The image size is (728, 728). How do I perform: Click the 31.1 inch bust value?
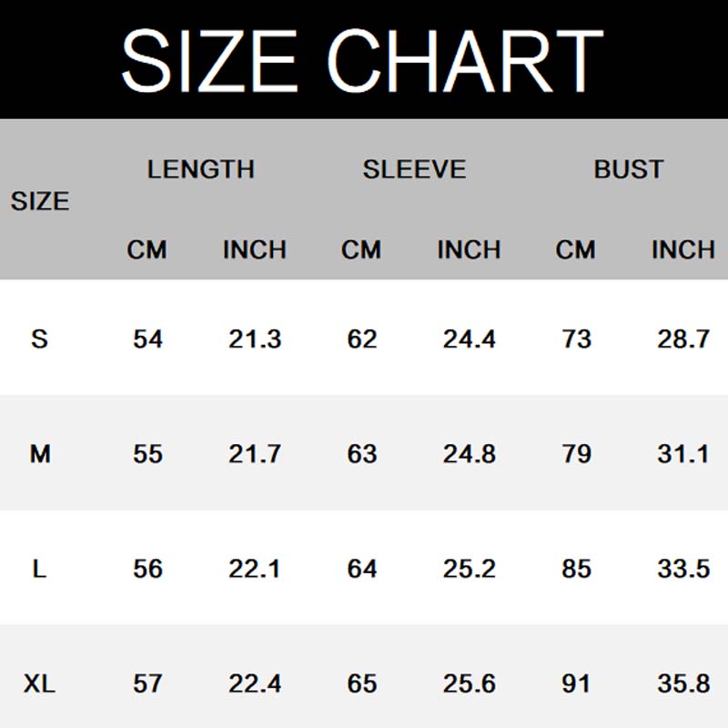682,453
